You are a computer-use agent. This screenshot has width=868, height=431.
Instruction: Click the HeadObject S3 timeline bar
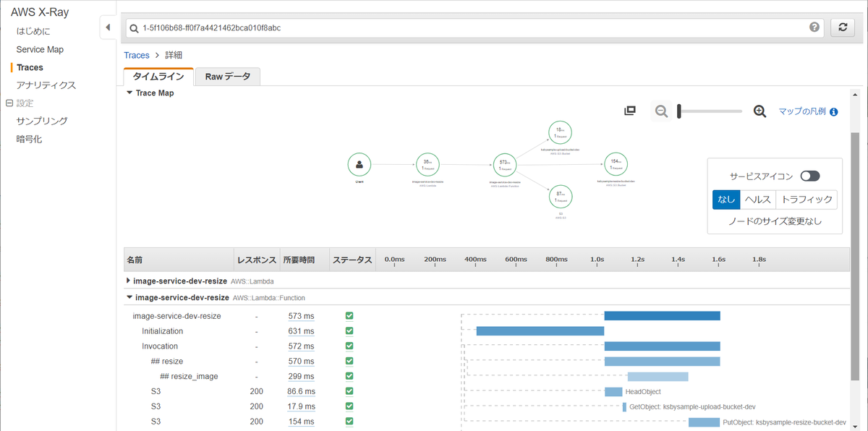coord(613,391)
